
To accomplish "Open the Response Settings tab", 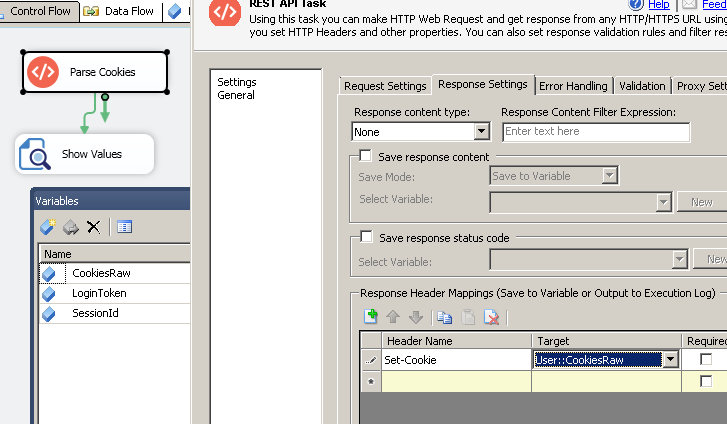I will pyautogui.click(x=483, y=84).
